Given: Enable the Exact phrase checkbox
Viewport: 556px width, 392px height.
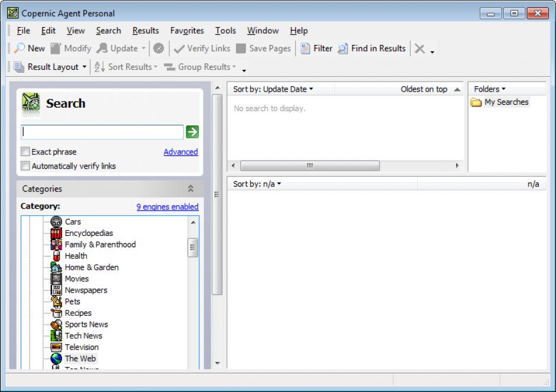Looking at the screenshot, I should [25, 152].
